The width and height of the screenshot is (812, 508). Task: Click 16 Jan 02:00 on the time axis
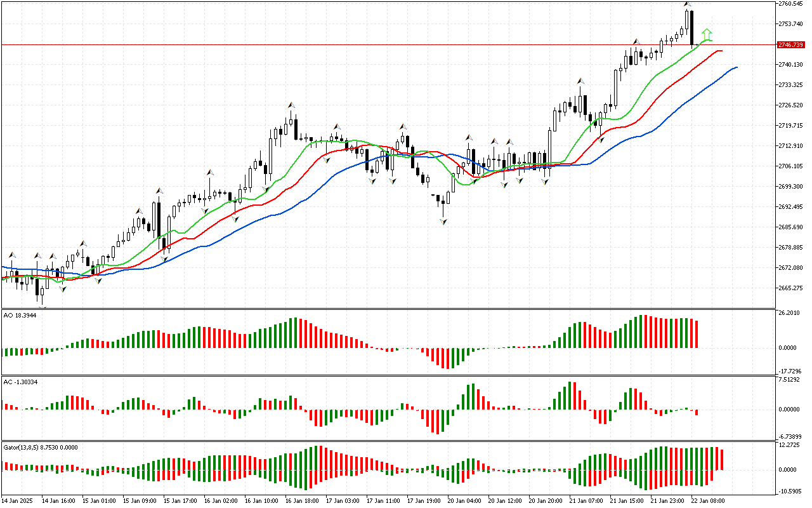coord(221,501)
